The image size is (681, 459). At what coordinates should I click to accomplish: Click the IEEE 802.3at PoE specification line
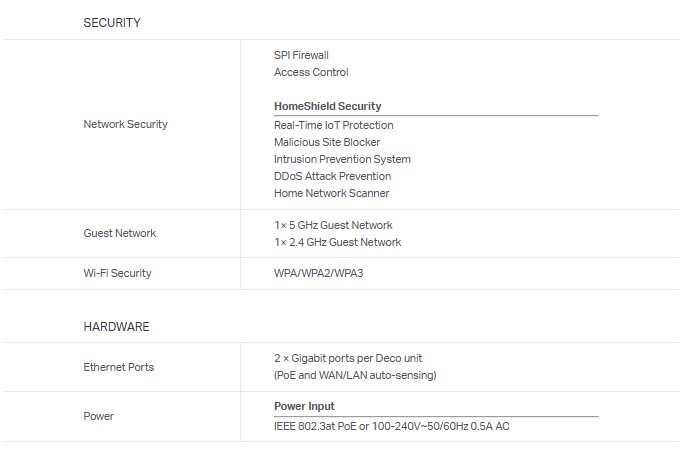pos(391,427)
